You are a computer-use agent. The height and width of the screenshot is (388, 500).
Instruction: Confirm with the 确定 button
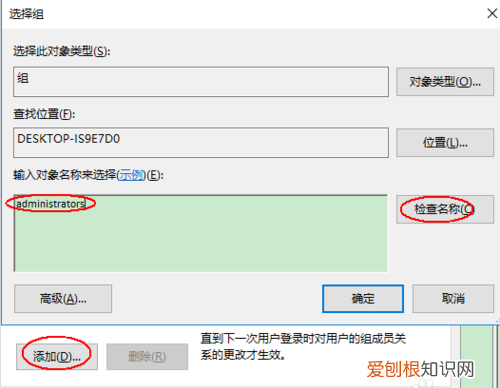363,299
